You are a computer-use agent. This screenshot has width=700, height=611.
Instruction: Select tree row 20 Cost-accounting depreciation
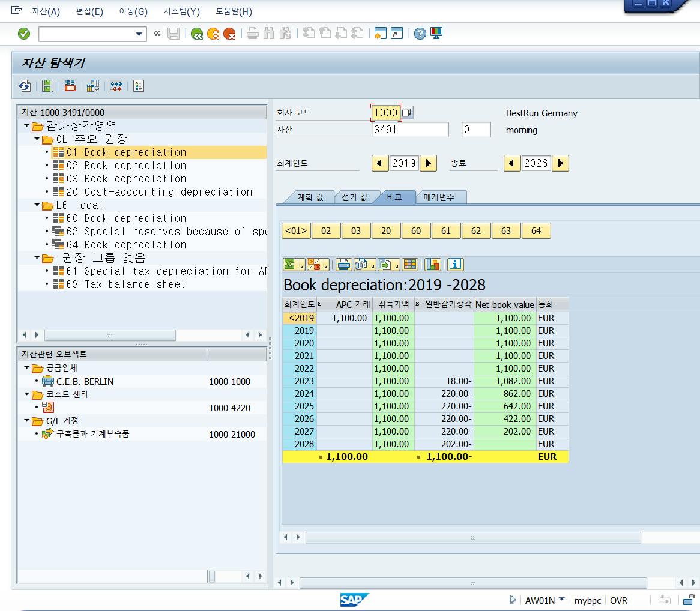pos(159,192)
